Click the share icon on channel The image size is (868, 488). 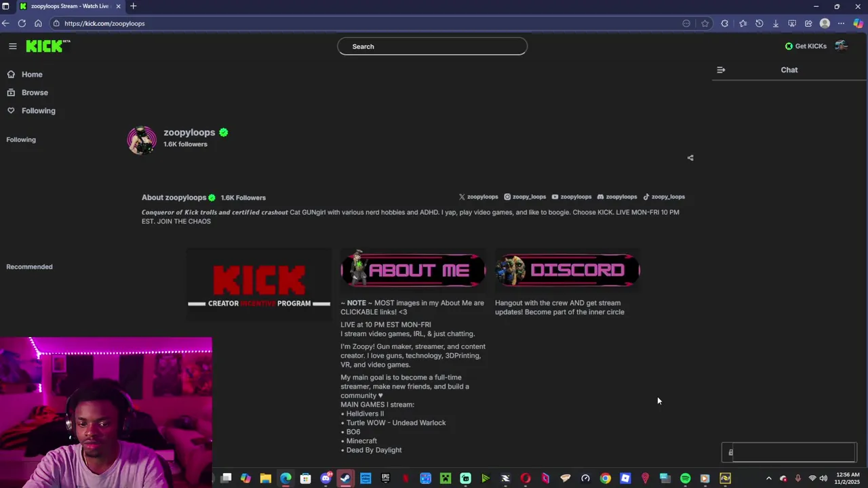690,158
